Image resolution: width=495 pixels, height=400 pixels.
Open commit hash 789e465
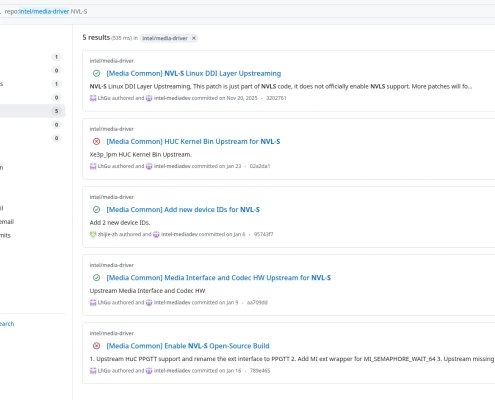(x=260, y=370)
